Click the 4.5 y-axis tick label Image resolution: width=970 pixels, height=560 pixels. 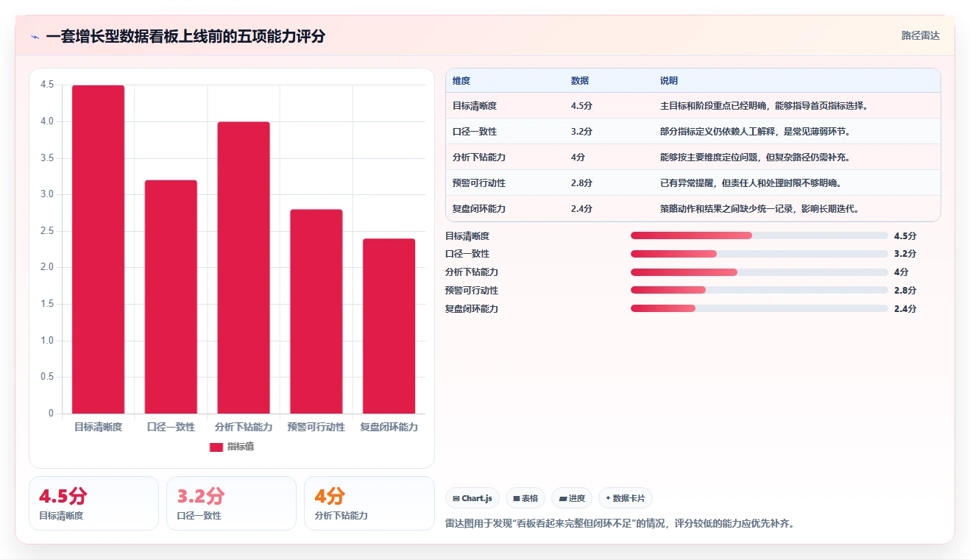(47, 85)
